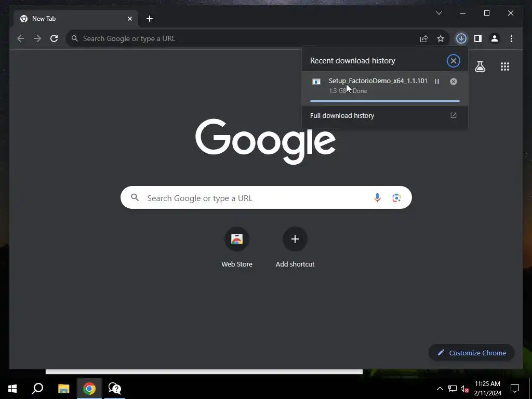
Task: Open the Chrome three-dot menu
Action: coord(511,38)
